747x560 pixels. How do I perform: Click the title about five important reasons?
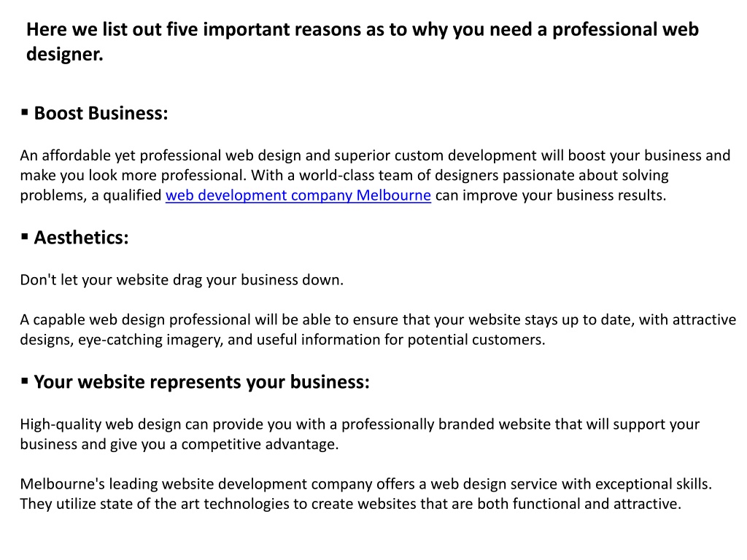[362, 42]
